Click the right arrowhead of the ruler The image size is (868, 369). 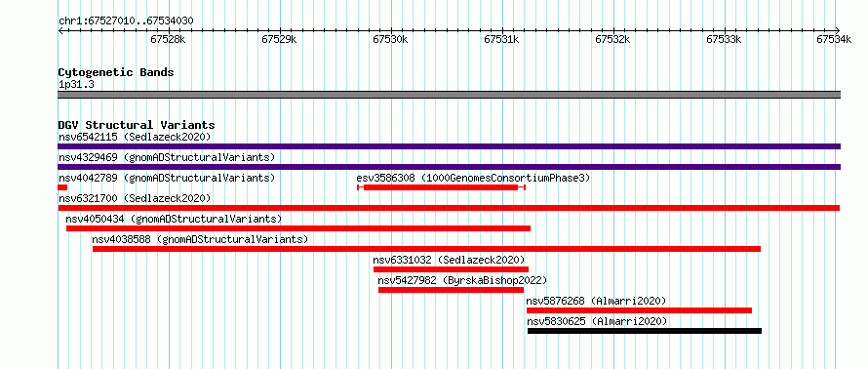pos(838,30)
